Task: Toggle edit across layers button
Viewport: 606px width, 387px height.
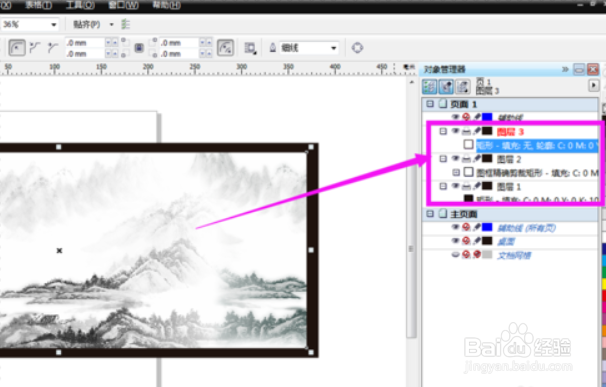Action: (x=446, y=86)
